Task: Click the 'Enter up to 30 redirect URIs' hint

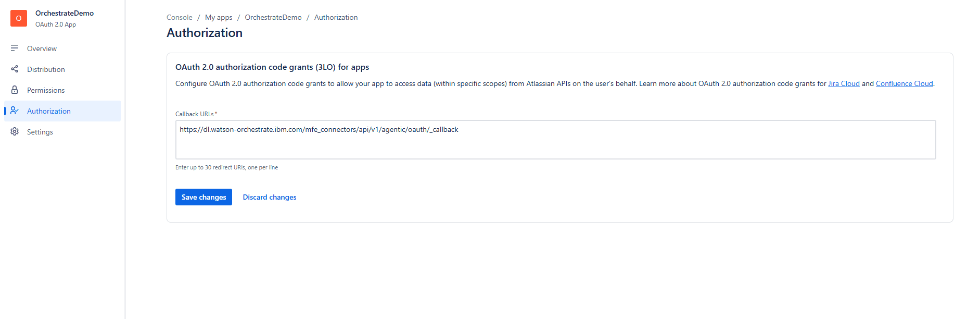Action: [226, 167]
